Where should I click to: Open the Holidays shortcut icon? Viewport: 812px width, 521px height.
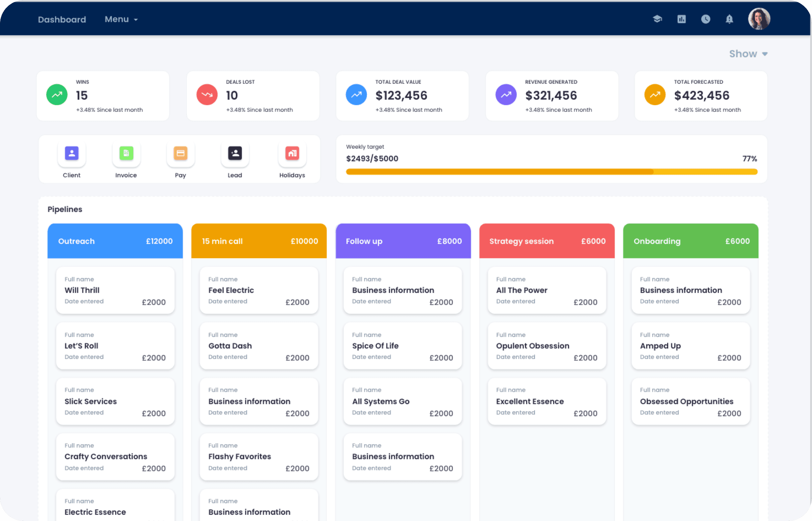[x=292, y=153]
